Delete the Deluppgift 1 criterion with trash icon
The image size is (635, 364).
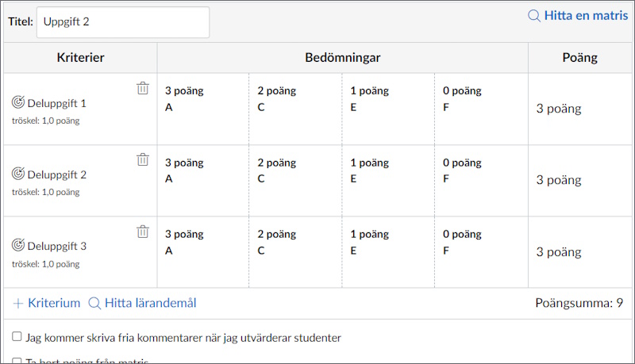pyautogui.click(x=143, y=88)
